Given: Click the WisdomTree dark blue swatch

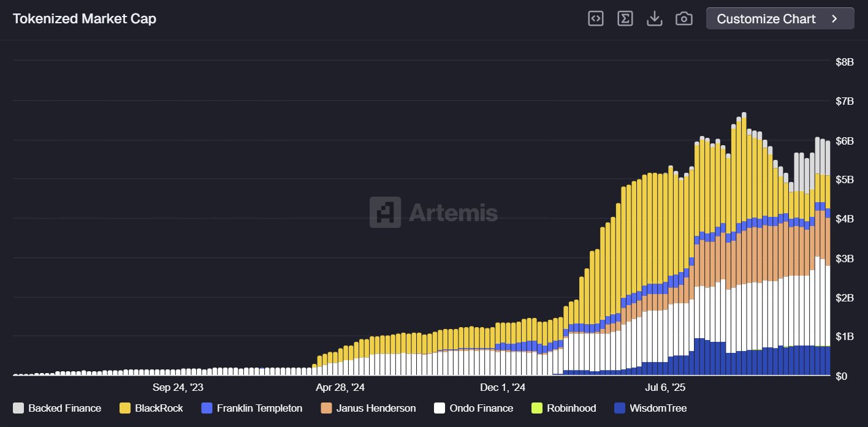Looking at the screenshot, I should (x=619, y=408).
